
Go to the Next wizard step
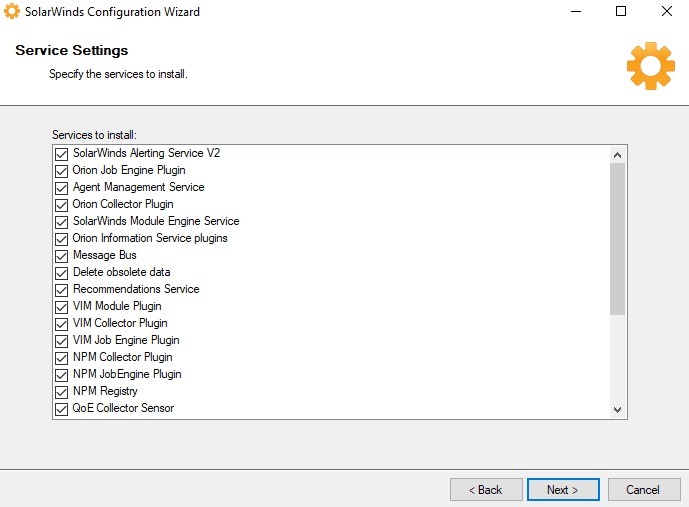click(x=563, y=490)
